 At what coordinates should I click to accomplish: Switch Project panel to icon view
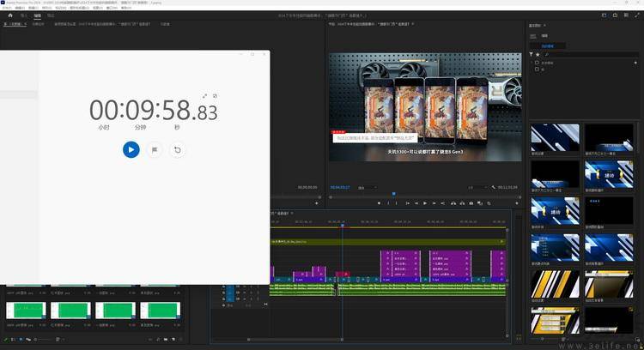(x=21, y=340)
